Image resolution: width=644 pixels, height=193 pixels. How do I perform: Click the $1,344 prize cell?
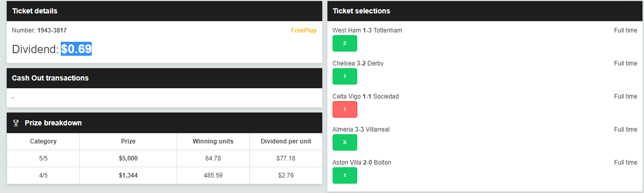point(128,175)
